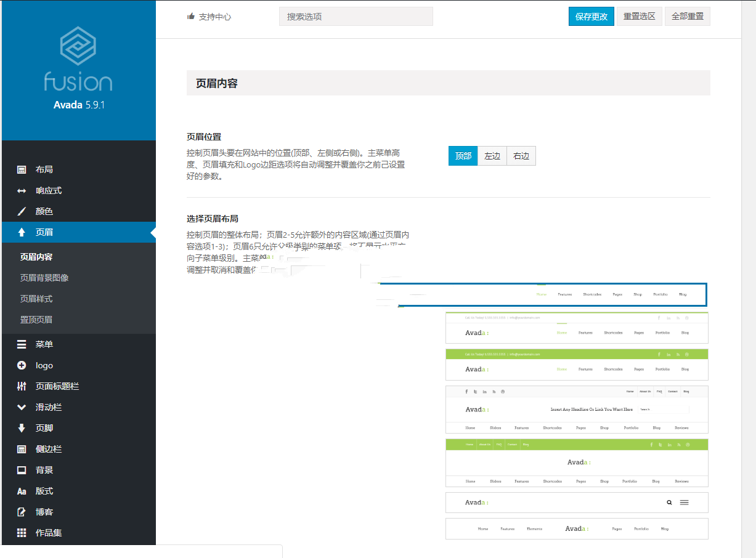
Task: Select the green top-bar header layout thumbnail
Action: [577, 365]
